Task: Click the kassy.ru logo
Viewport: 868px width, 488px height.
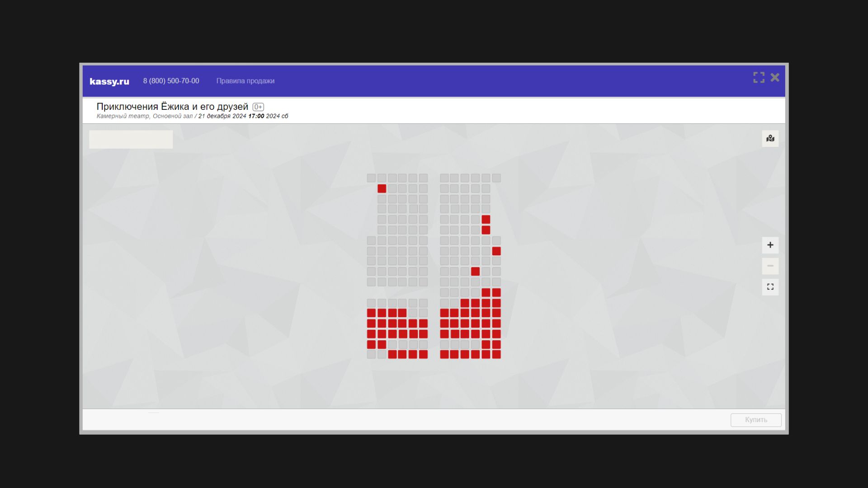Action: [109, 81]
